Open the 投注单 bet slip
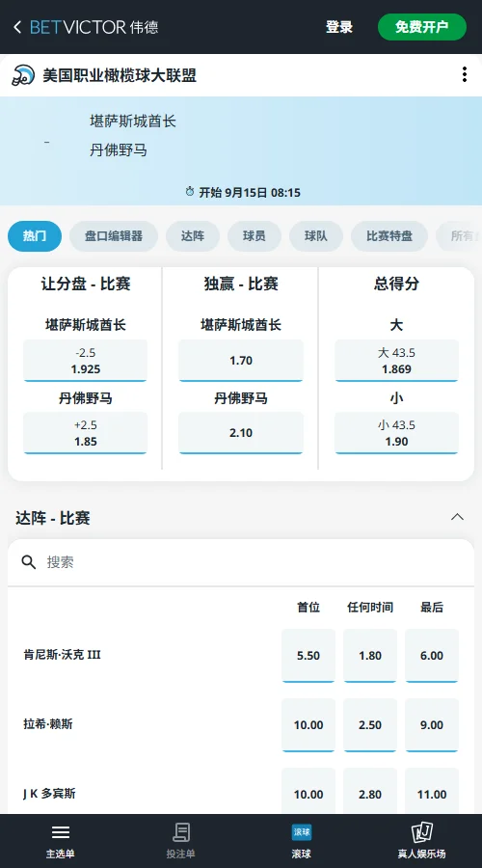The height and width of the screenshot is (868, 482). [x=181, y=840]
